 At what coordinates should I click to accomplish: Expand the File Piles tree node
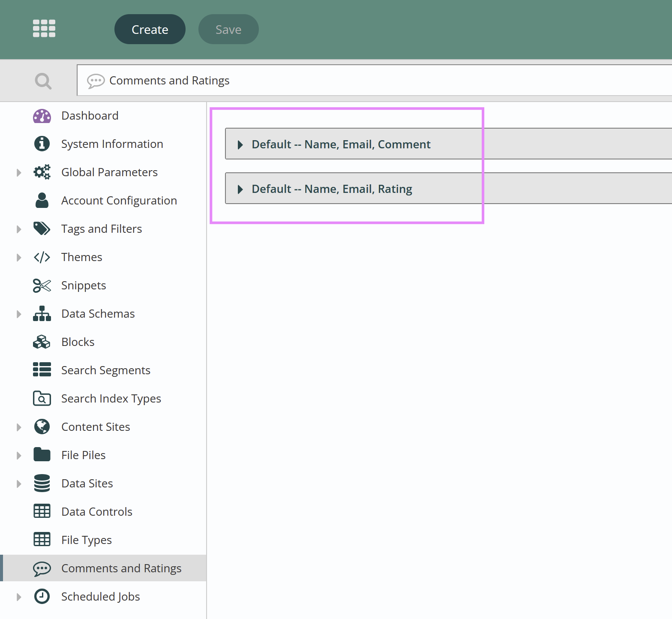click(x=19, y=455)
